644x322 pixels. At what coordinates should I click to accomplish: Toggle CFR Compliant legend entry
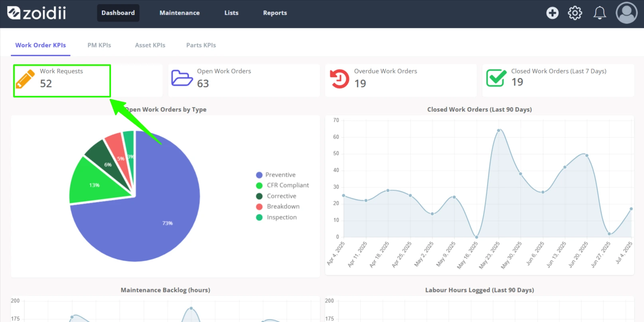click(282, 185)
